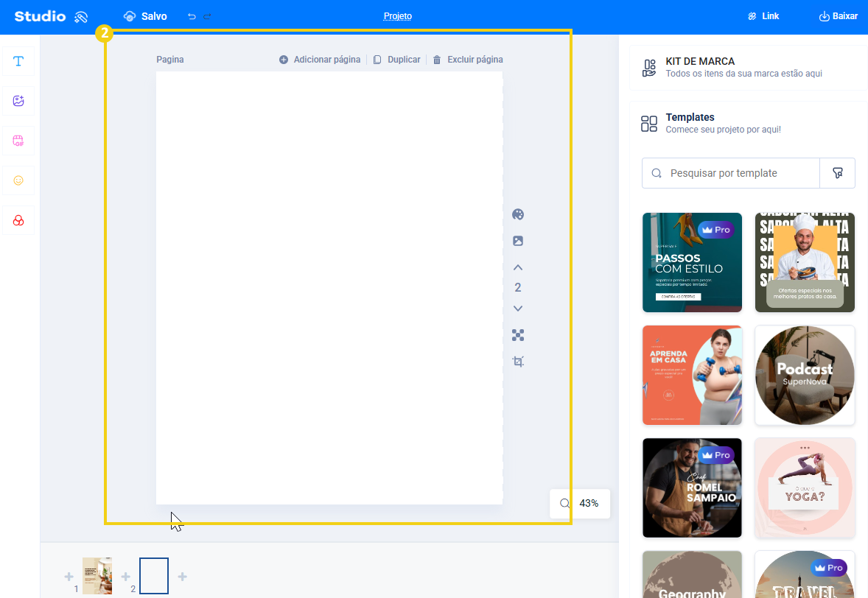Viewport: 868px width, 598px height.
Task: Duplicate the current page with Duplicar
Action: click(396, 59)
